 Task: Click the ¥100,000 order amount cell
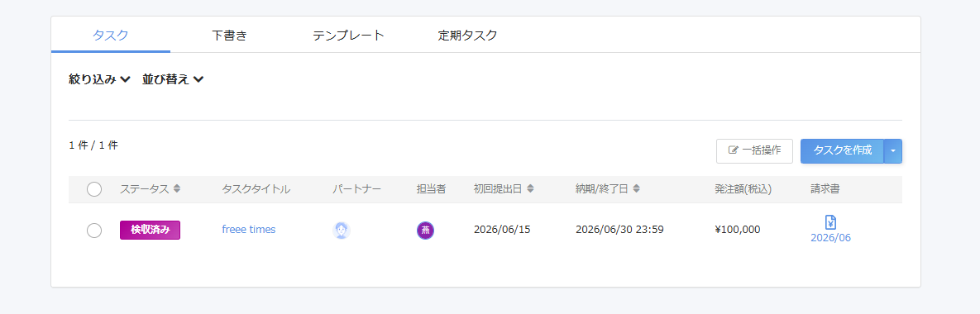[738, 230]
